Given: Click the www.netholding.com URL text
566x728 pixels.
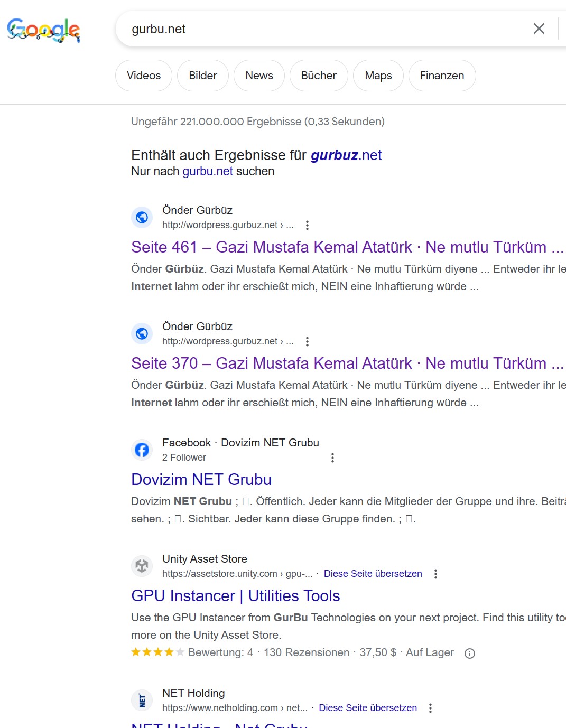Looking at the screenshot, I should [235, 708].
